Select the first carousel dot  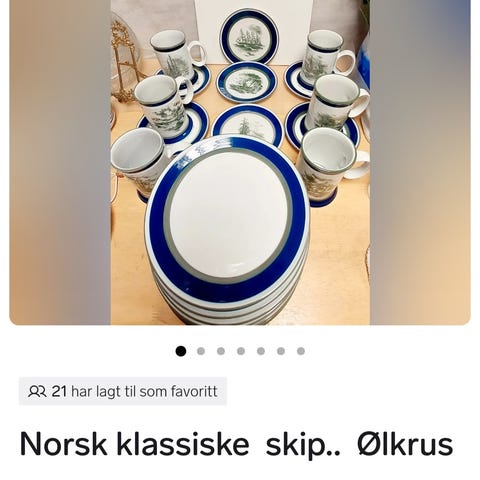click(x=181, y=351)
